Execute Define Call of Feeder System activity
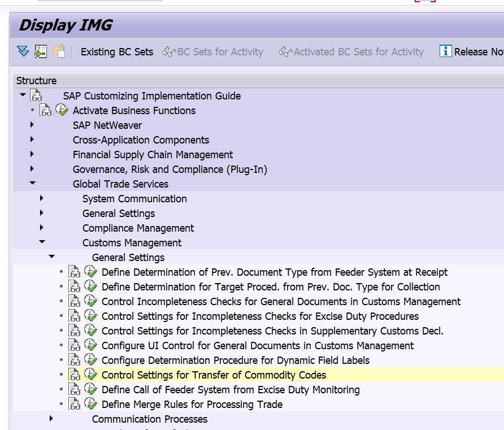Viewport: 504px width, 430px height. (x=90, y=389)
